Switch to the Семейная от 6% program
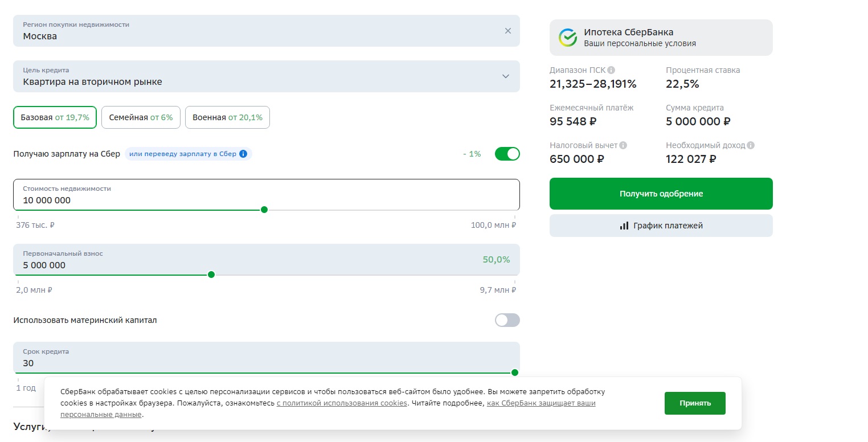 141,117
